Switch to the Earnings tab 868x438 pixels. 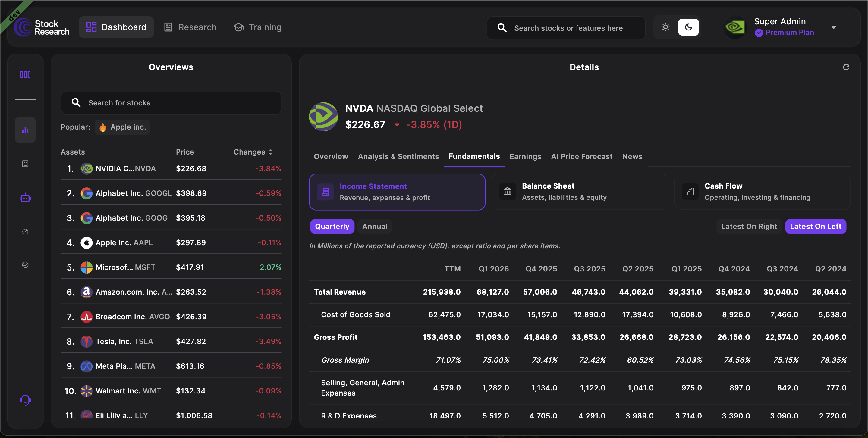(x=525, y=157)
